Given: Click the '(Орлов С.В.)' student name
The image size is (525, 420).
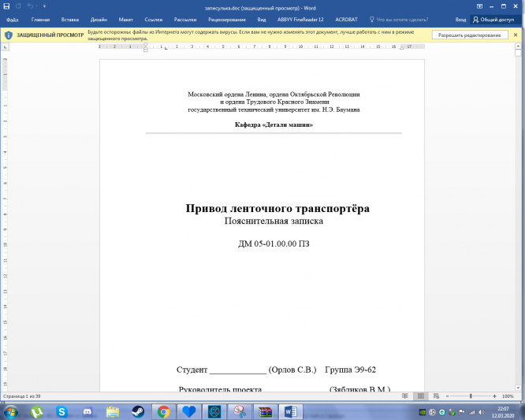Looking at the screenshot, I should (x=292, y=370).
